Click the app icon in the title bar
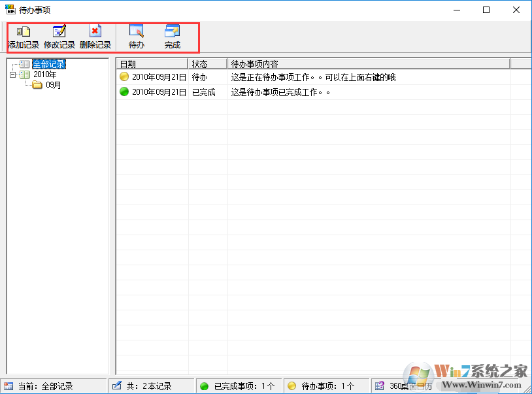This screenshot has height=394, width=532. coord(10,10)
